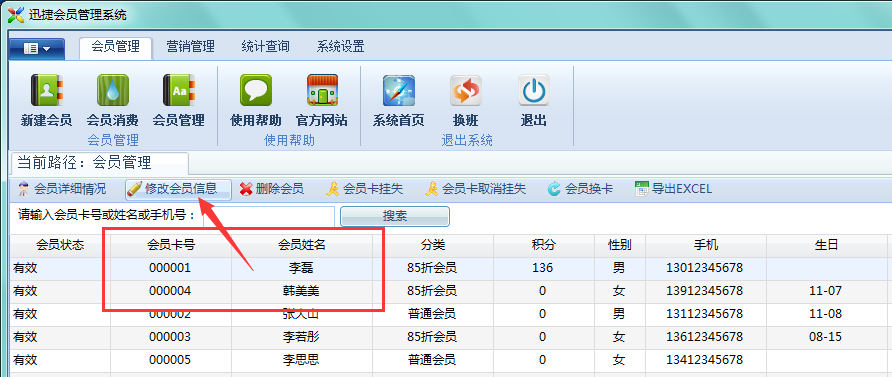Screen dimensions: 892x377
Task: Select card number 000005 cell
Action: (x=170, y=360)
